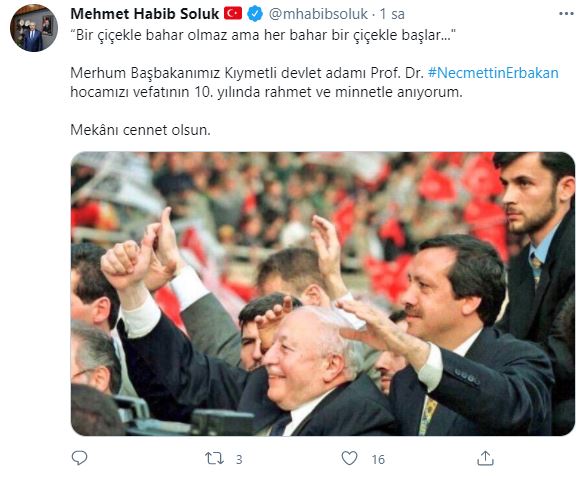Click the like count 16

point(378,459)
